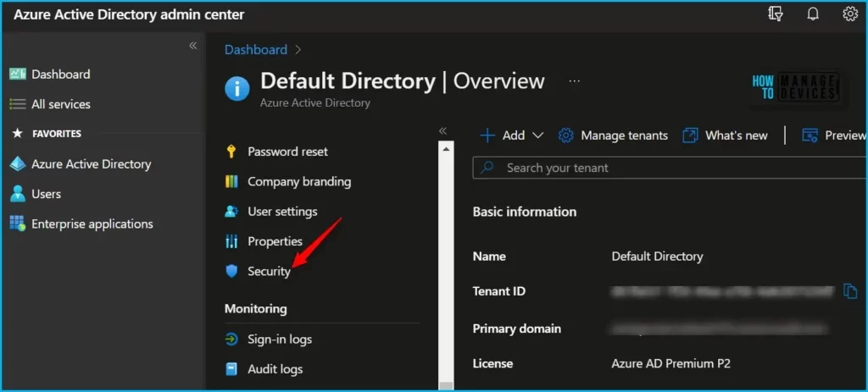Click the scrollbar up arrow in resource menu

[446, 148]
